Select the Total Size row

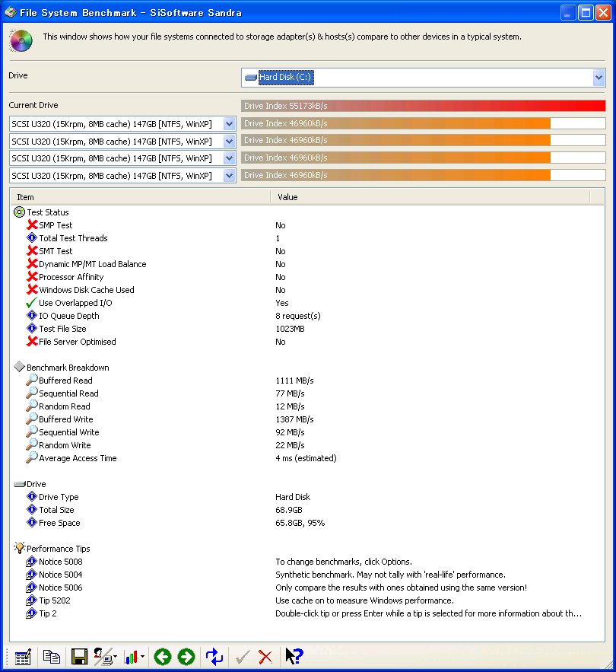click(x=306, y=510)
